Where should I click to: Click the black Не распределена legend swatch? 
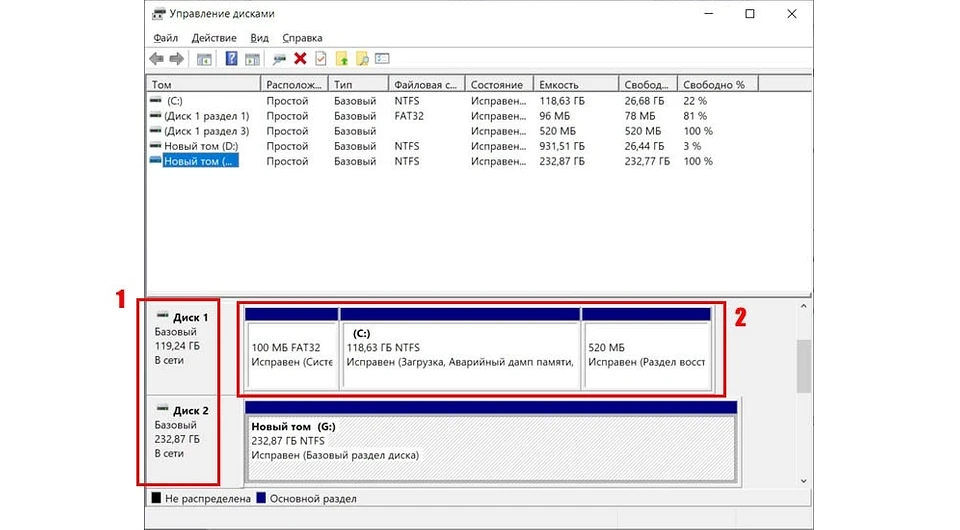156,498
